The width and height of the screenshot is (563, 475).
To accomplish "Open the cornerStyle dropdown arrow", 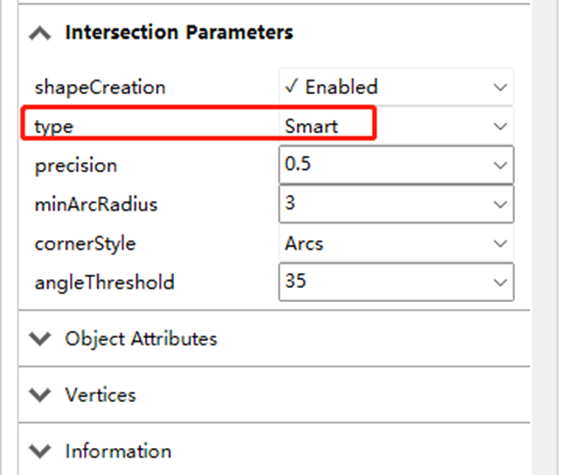I will pos(500,243).
